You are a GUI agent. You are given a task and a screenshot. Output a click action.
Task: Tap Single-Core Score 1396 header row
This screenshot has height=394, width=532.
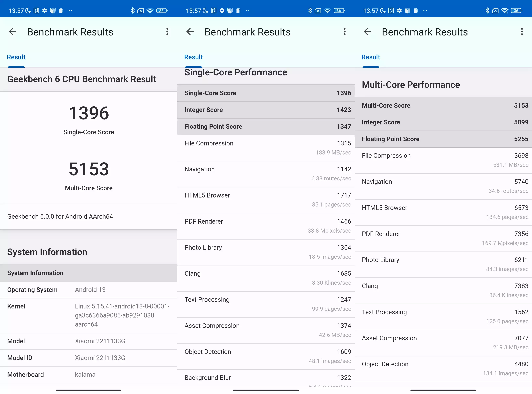pos(266,93)
